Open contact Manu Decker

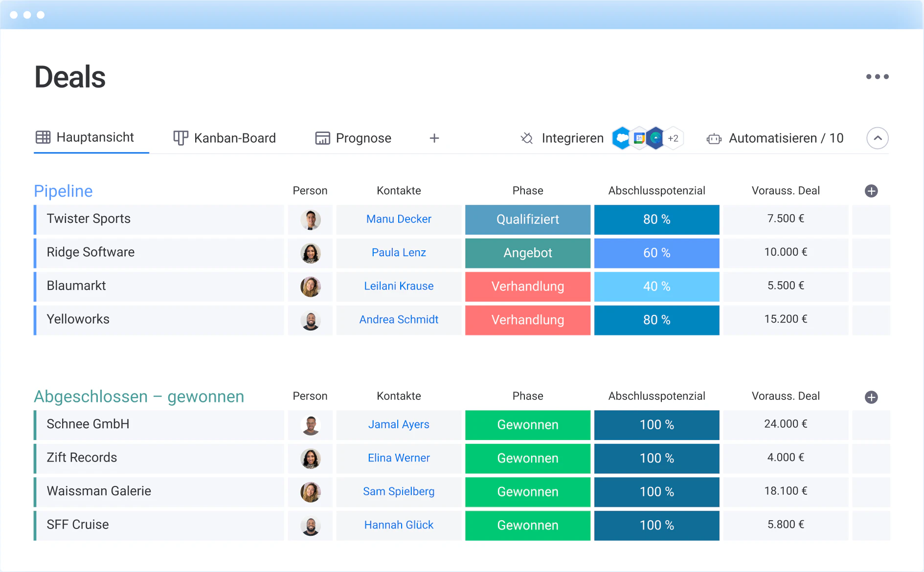(399, 219)
